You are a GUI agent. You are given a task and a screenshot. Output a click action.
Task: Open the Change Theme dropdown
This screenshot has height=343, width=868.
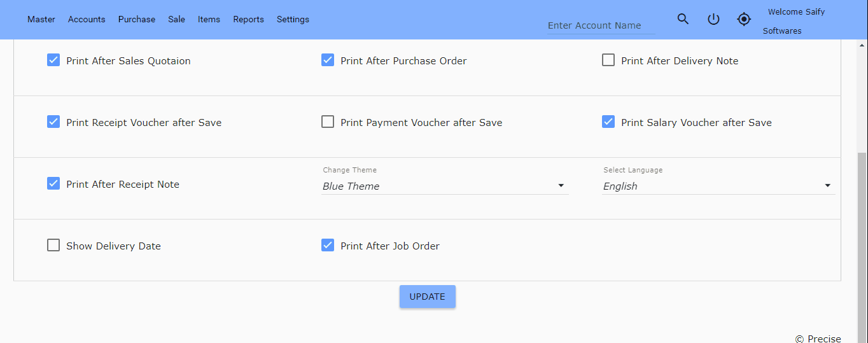(444, 186)
